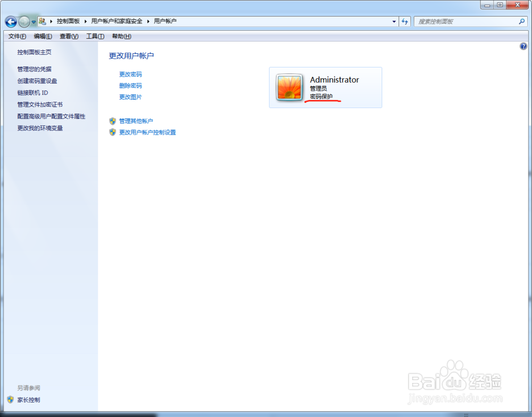Click the 删除密码 link
Image resolution: width=532 pixels, height=417 pixels.
click(x=130, y=85)
